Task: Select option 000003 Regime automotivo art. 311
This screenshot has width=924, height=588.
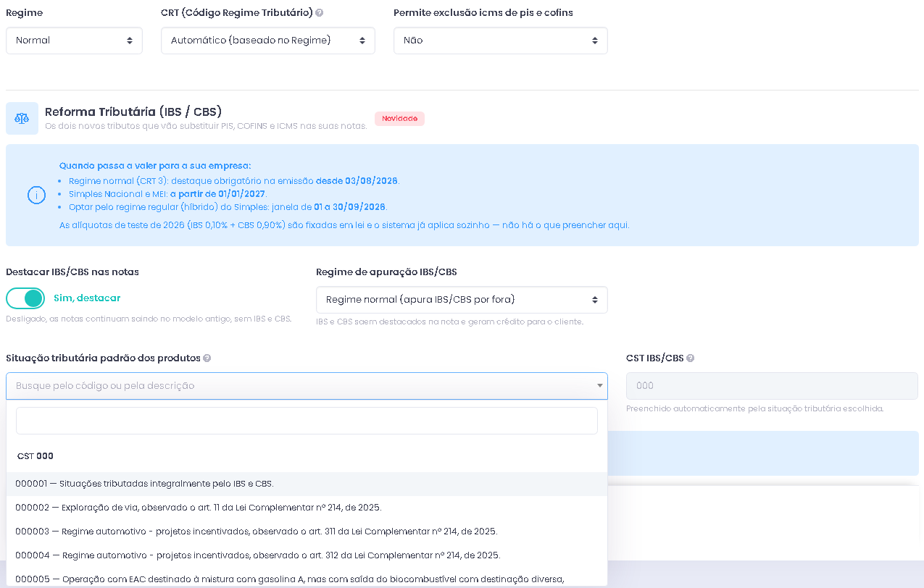Action: point(307,532)
